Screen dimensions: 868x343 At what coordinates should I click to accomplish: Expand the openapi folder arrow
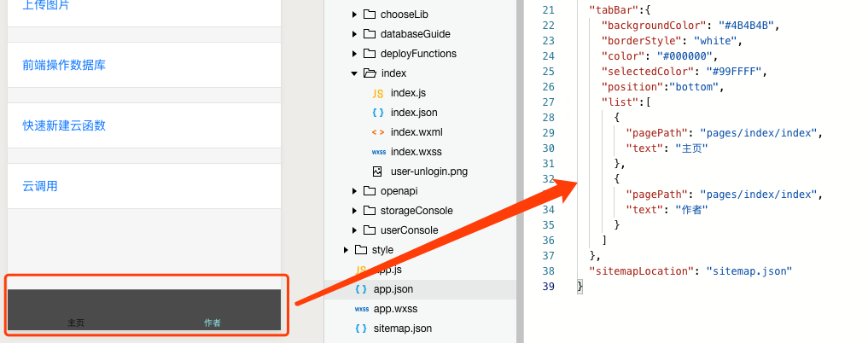click(x=354, y=191)
